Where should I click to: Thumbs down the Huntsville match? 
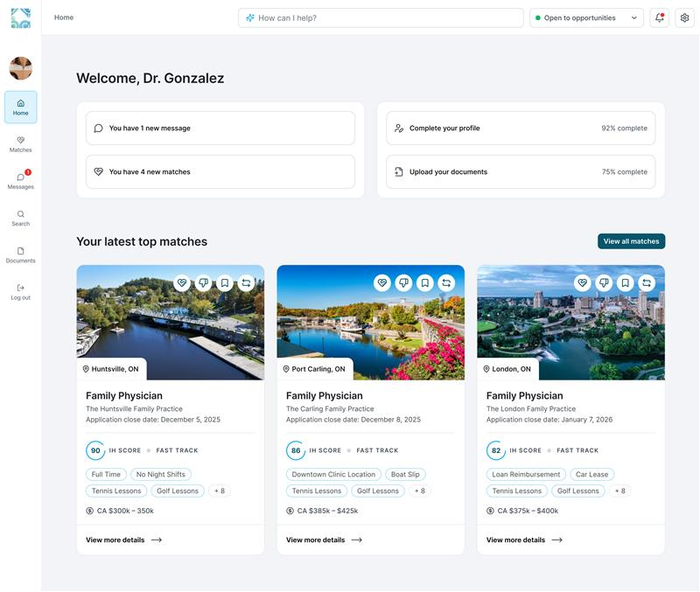203,282
